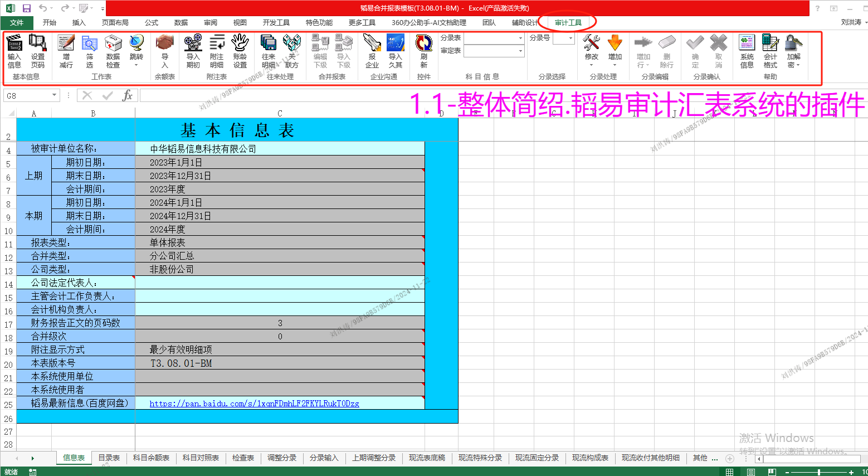Run 数据检查 first-aid kit icon
The width and height of the screenshot is (868, 476).
coord(113,43)
